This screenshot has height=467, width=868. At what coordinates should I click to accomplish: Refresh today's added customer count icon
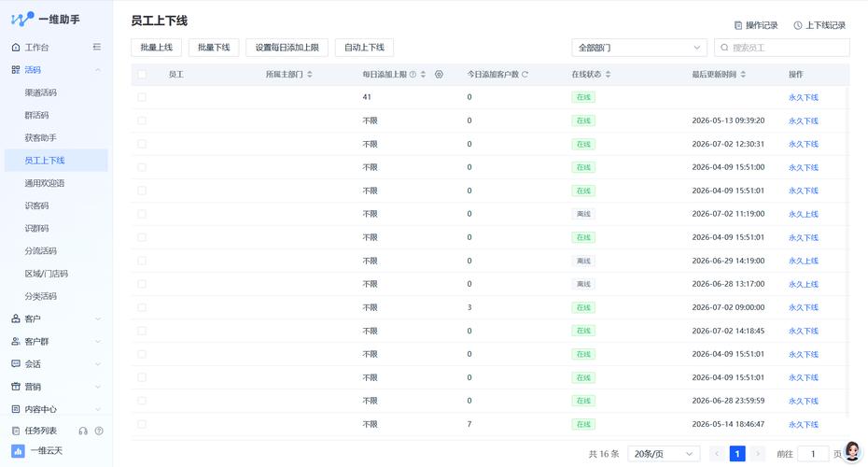pos(525,74)
